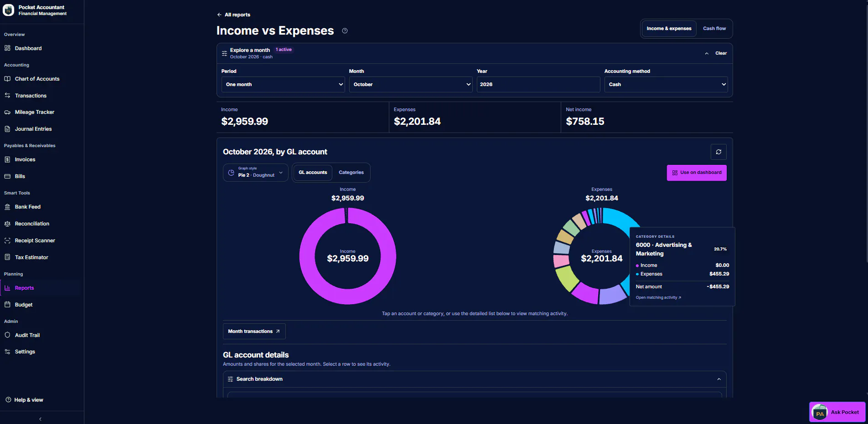Open the Mileage Tracker sidebar item
Screen dimensions: 868x424
pos(35,112)
